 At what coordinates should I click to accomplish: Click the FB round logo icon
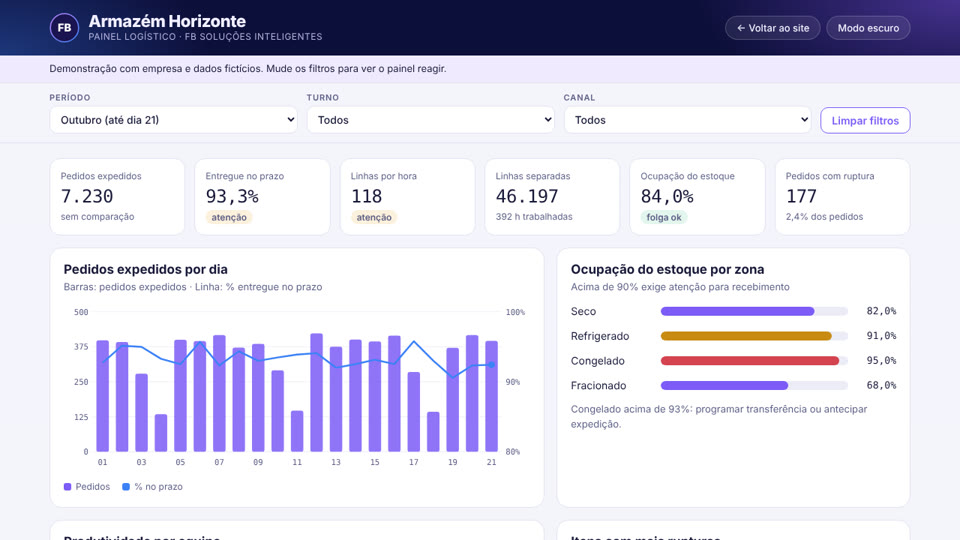coord(64,28)
